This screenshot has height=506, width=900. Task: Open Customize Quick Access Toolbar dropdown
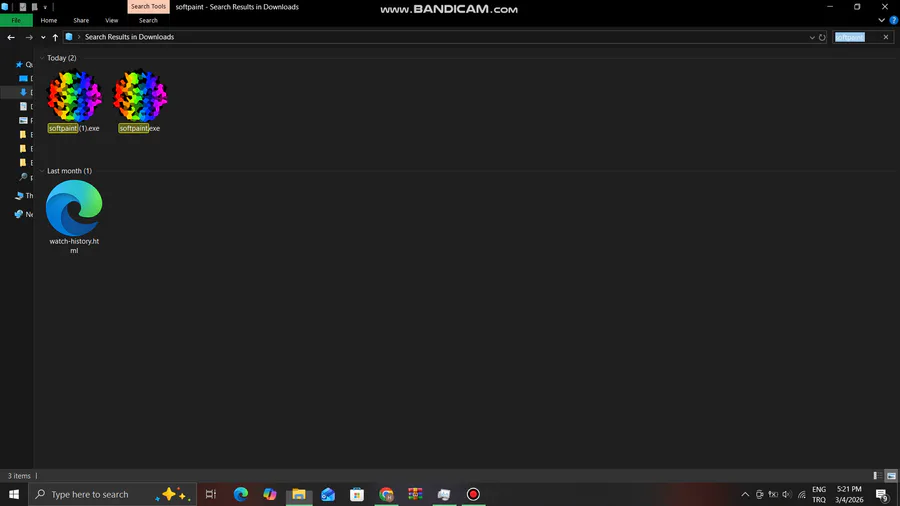(x=45, y=7)
